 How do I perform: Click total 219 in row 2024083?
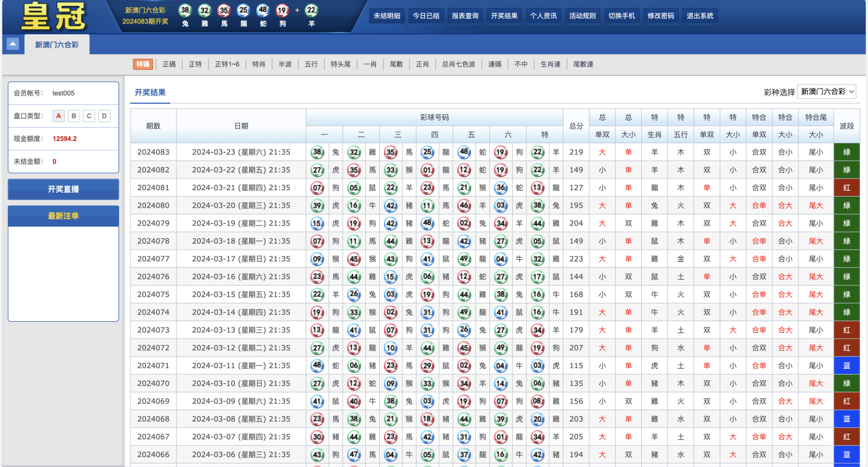(x=576, y=152)
